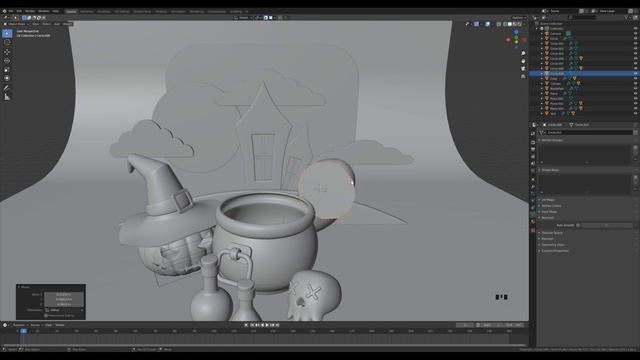The width and height of the screenshot is (640, 360).
Task: Open the Output properties tab
Action: 533,150
